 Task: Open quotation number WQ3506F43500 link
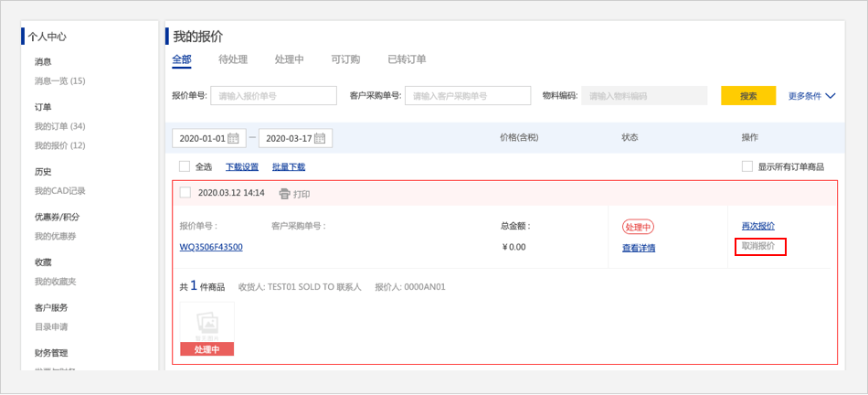point(211,247)
